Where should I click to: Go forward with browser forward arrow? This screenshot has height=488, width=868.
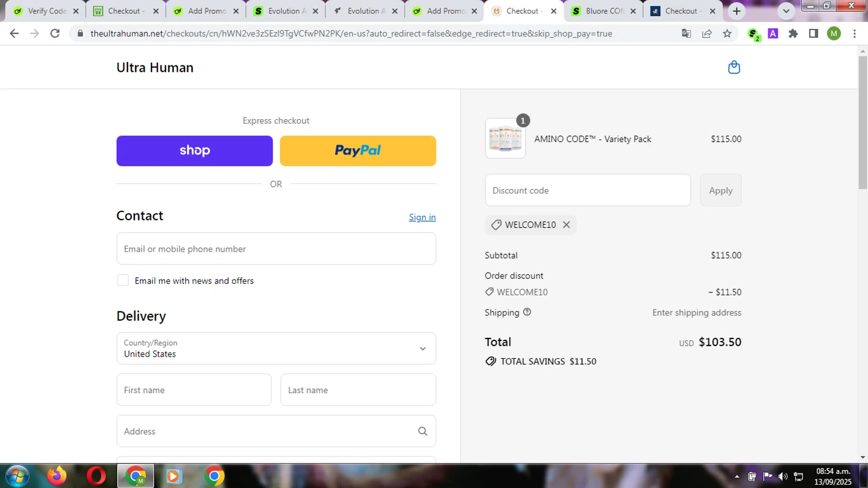pos(35,34)
